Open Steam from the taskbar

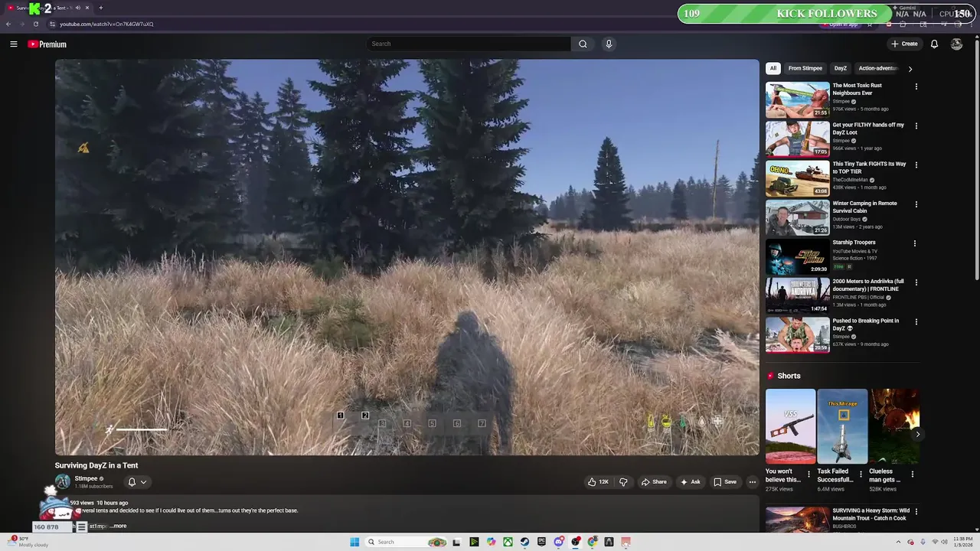524,542
